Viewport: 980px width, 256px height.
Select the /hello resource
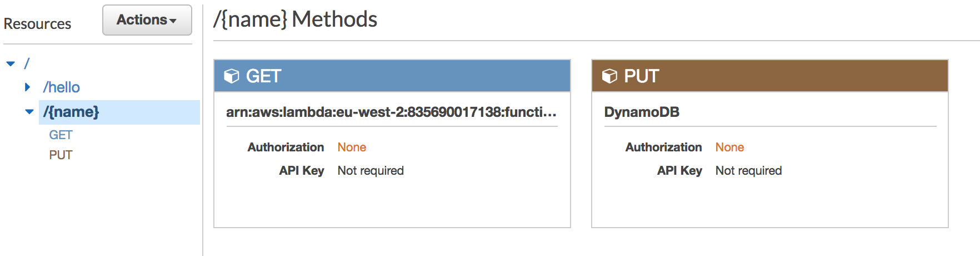coord(62,87)
